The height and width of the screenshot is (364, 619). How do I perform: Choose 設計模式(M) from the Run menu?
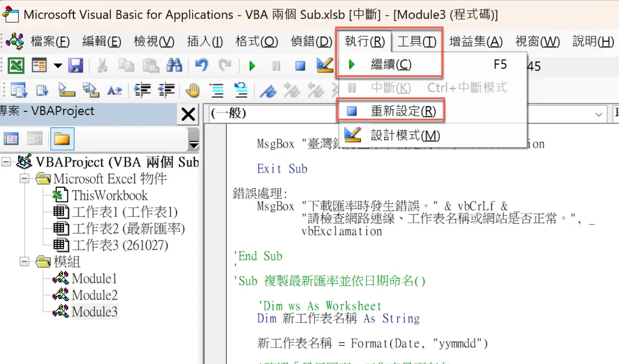click(x=405, y=135)
